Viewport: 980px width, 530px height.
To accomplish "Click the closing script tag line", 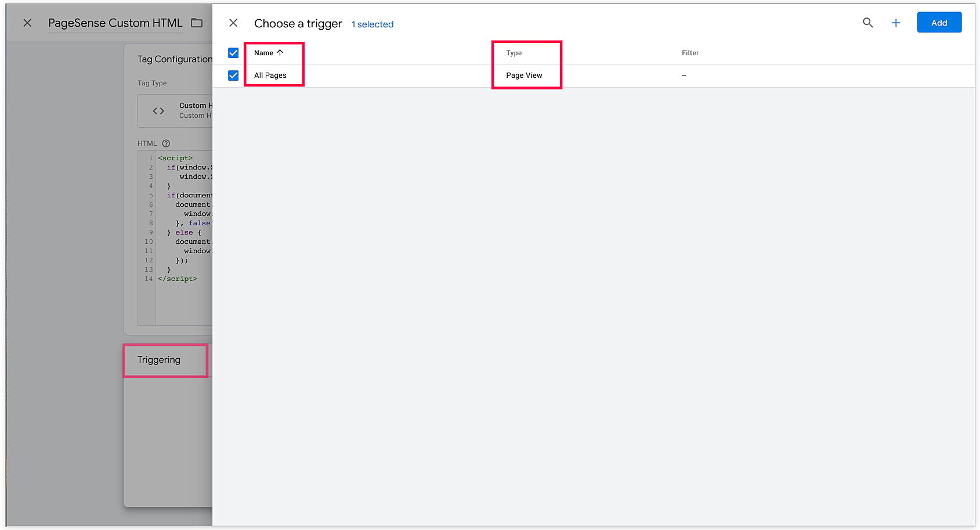I will point(178,279).
